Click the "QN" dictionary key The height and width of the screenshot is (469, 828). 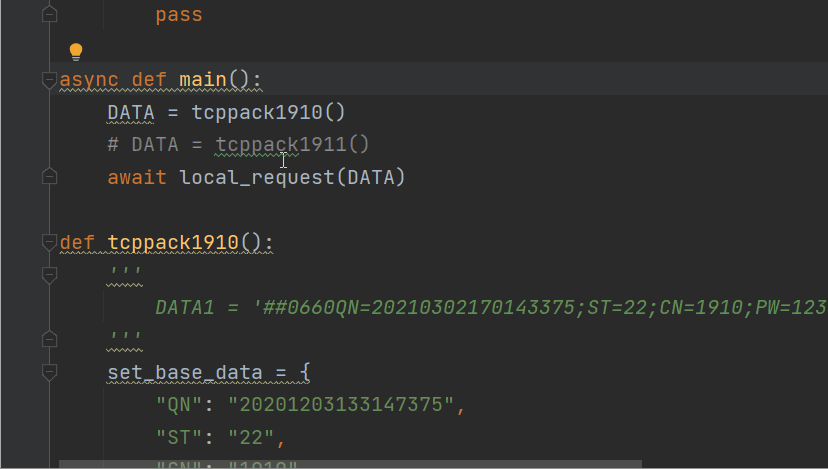click(179, 405)
